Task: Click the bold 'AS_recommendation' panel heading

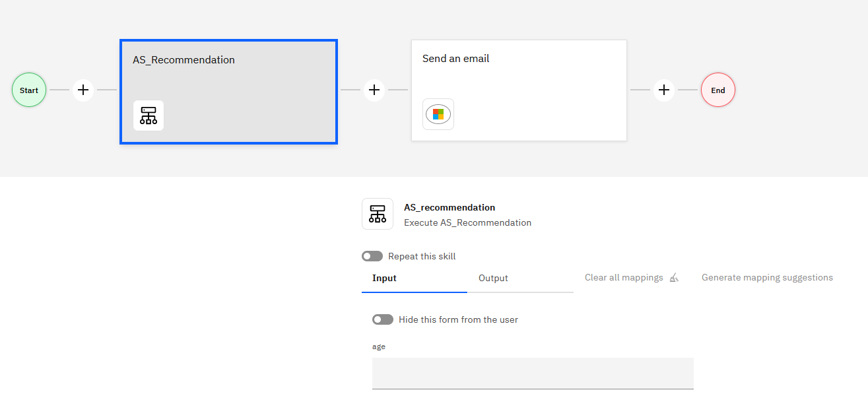Action: (450, 207)
